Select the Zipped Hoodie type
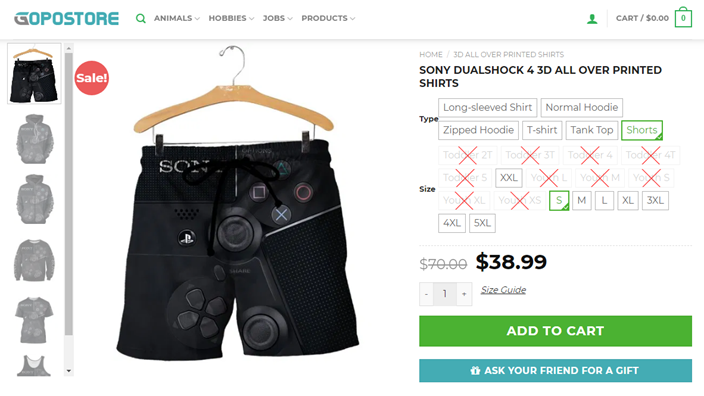Image resolution: width=704 pixels, height=396 pixels. (x=478, y=130)
